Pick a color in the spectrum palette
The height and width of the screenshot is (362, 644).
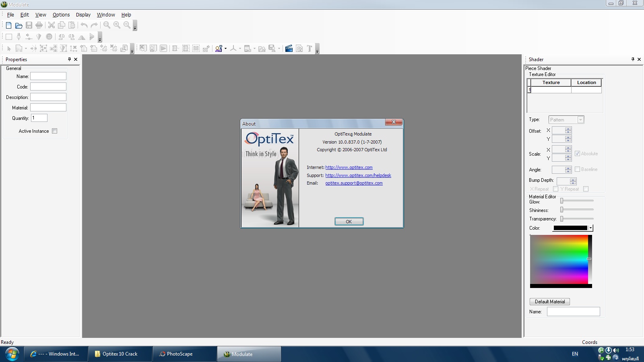point(559,259)
